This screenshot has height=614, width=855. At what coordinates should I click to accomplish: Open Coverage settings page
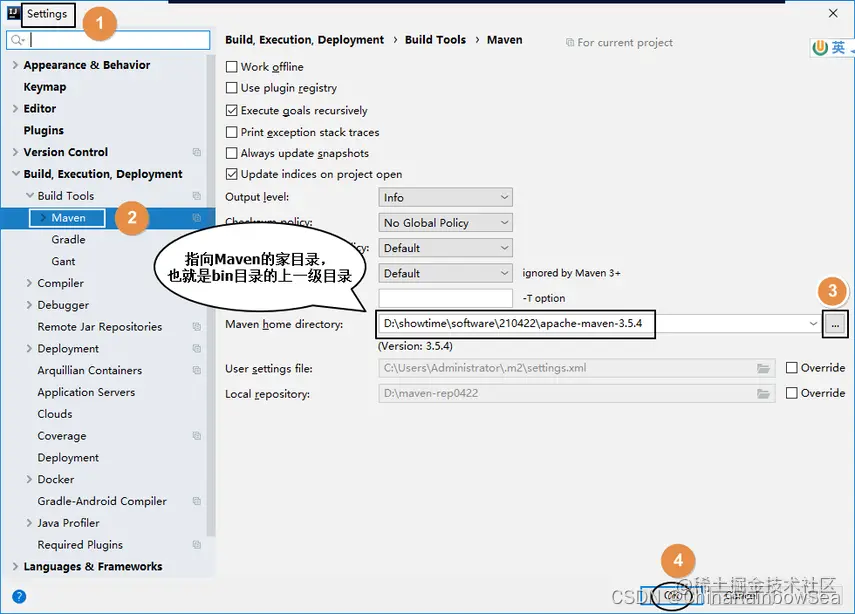pyautogui.click(x=62, y=436)
